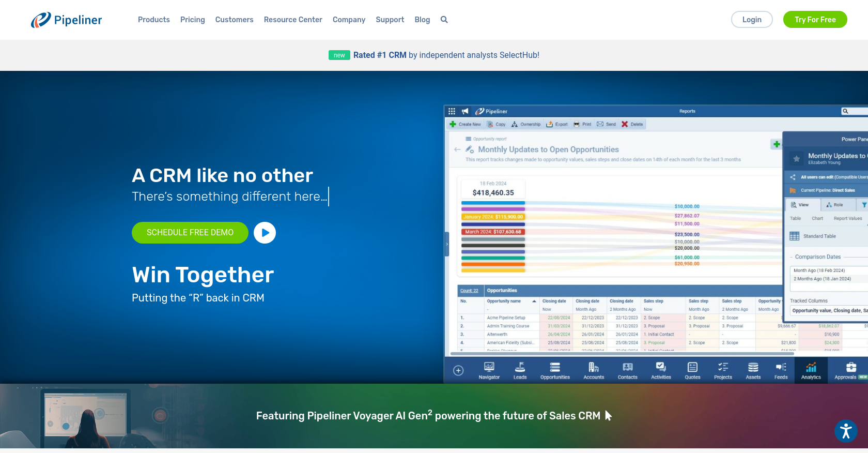Click the search box in app header
Viewport: 868px width, 453px height.
tap(855, 111)
